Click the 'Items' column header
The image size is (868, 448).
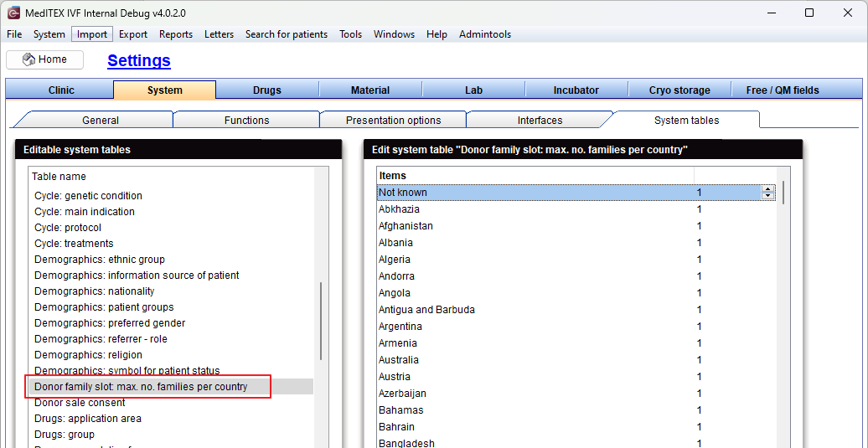[x=392, y=176]
